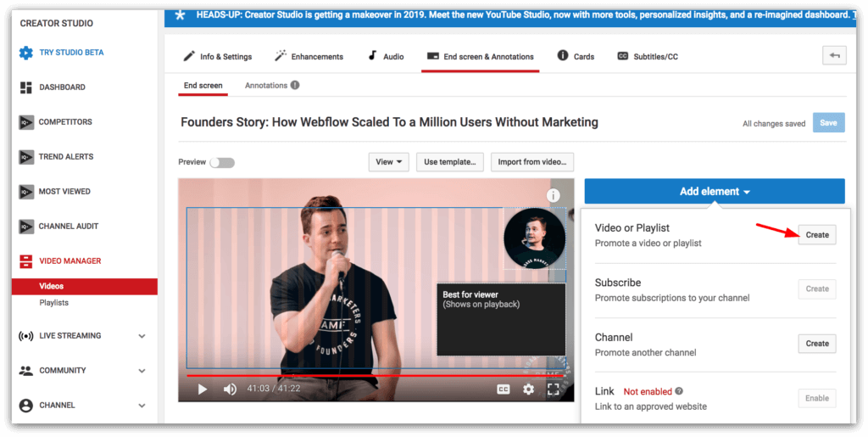Select the Best for viewer video element

(501, 320)
